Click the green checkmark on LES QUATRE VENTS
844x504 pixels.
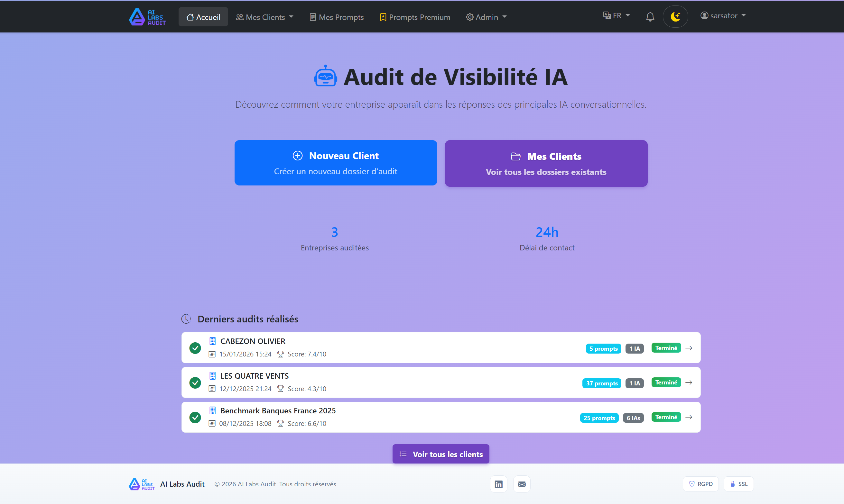(x=195, y=382)
